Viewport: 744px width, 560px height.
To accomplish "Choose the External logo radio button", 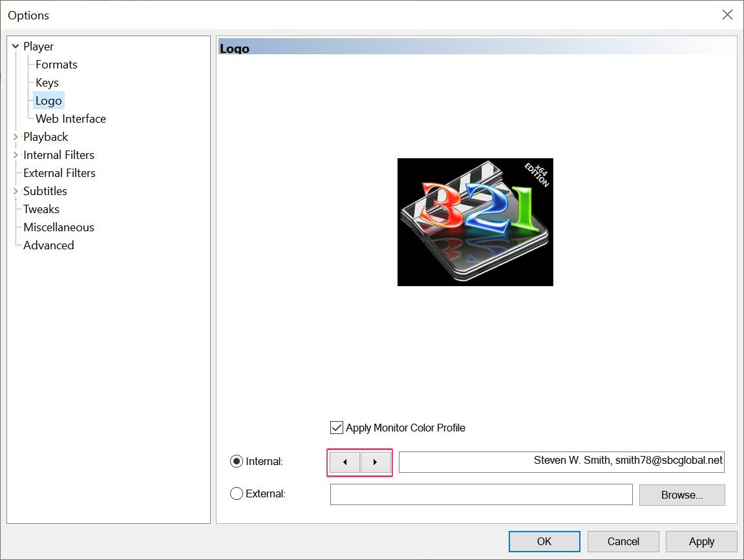I will [236, 493].
